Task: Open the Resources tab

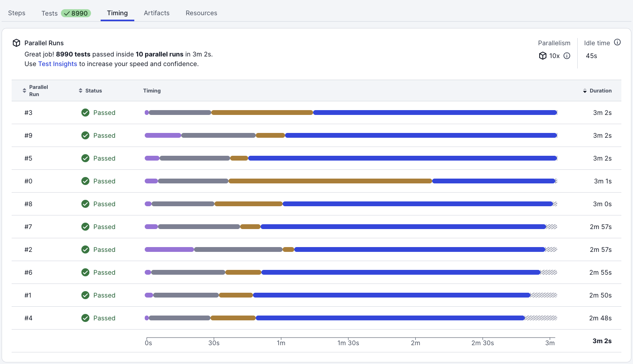Action: [x=201, y=13]
